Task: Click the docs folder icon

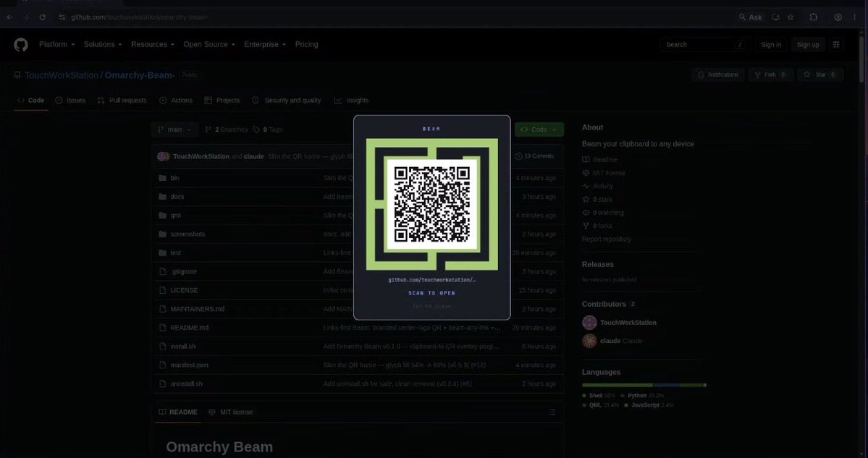Action: (x=162, y=197)
